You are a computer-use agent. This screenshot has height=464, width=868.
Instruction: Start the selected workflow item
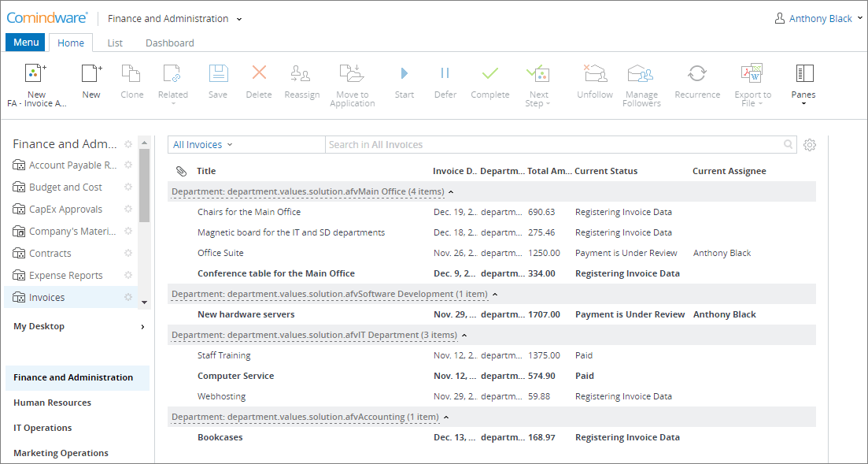point(404,79)
